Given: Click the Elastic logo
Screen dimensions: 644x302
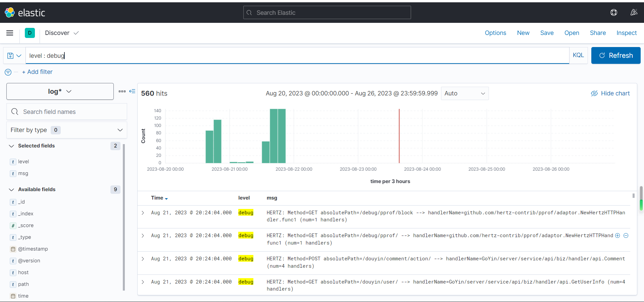Looking at the screenshot, I should pos(25,13).
